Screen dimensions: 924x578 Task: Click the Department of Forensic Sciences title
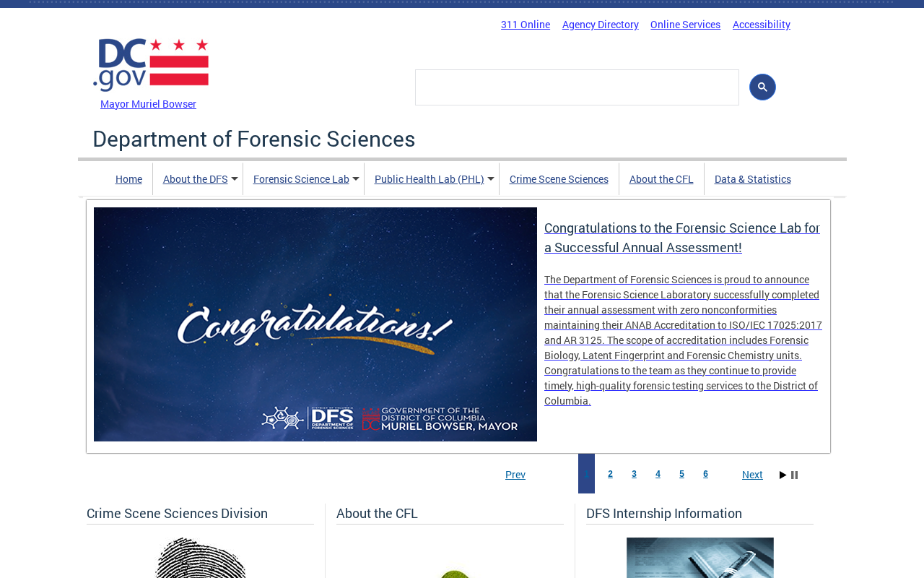pyautogui.click(x=254, y=139)
